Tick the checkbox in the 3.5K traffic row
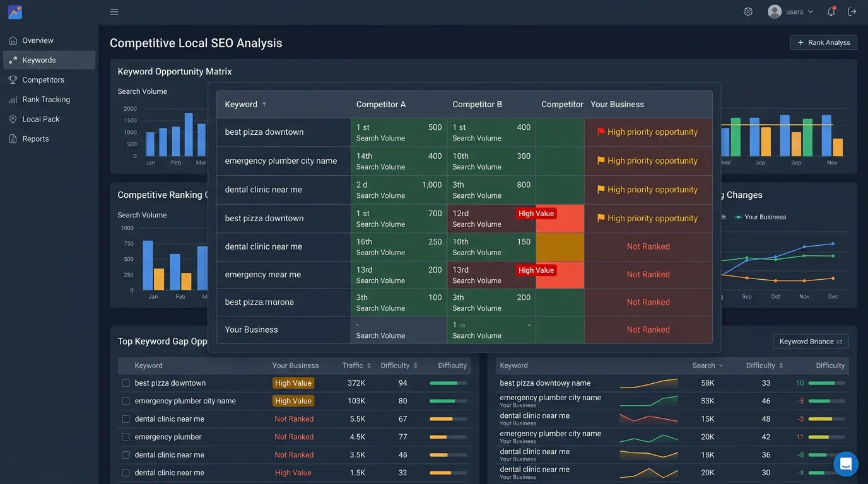This screenshot has width=868, height=484. coord(126,455)
